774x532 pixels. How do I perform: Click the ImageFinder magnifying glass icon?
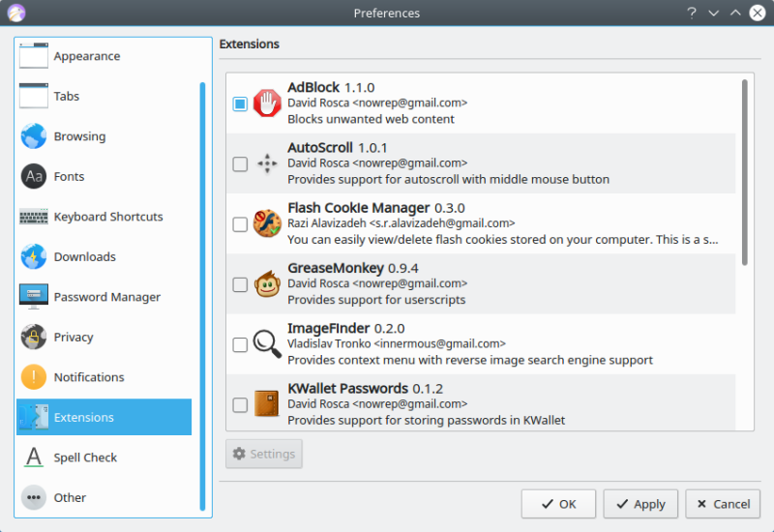[267, 344]
